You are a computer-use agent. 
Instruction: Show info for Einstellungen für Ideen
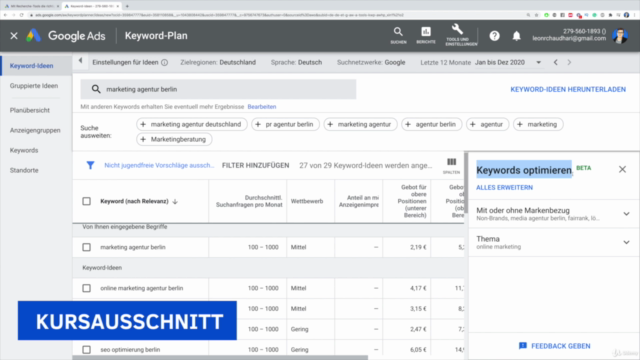164,62
